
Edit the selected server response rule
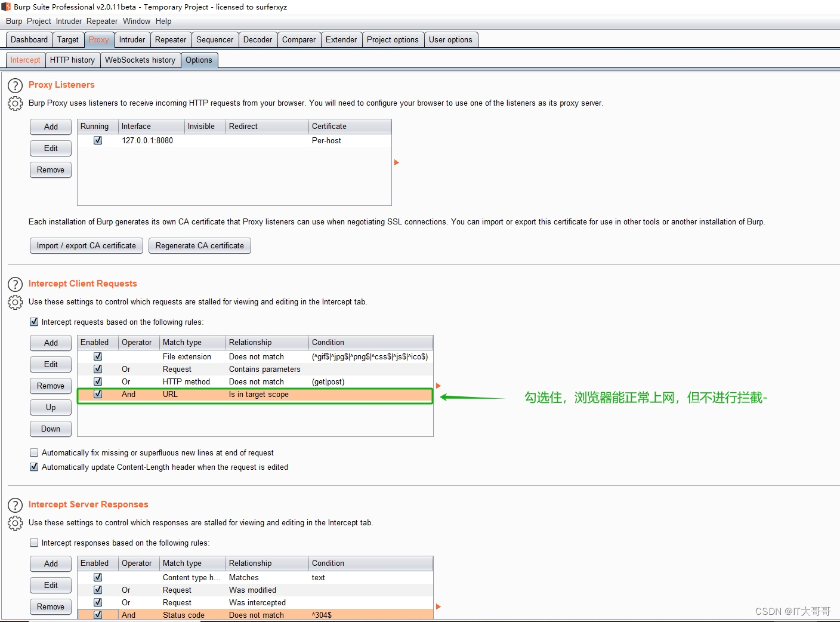pos(51,585)
